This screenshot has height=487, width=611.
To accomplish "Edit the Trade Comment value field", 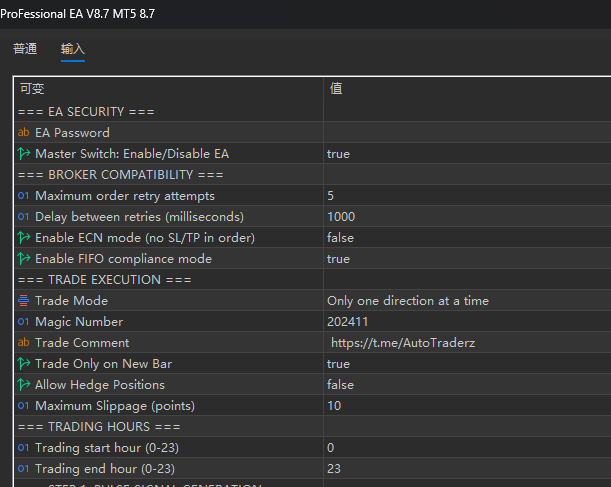I will click(x=464, y=343).
